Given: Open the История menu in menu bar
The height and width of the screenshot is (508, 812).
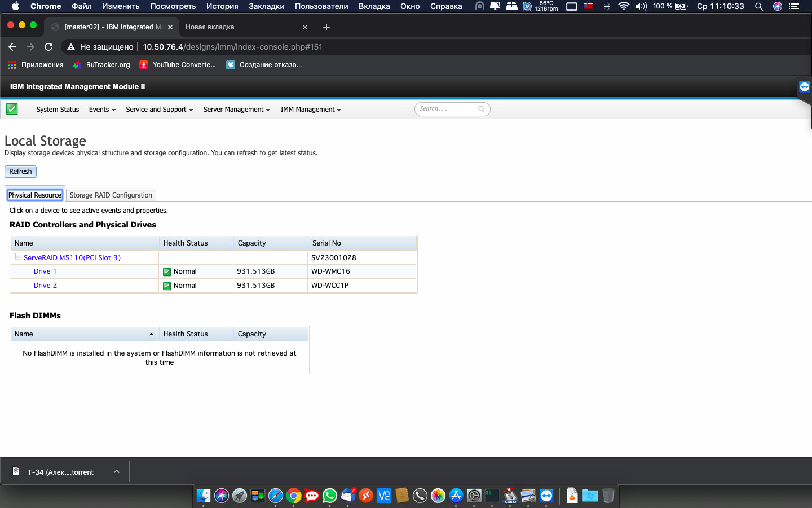Looking at the screenshot, I should tap(222, 6).
